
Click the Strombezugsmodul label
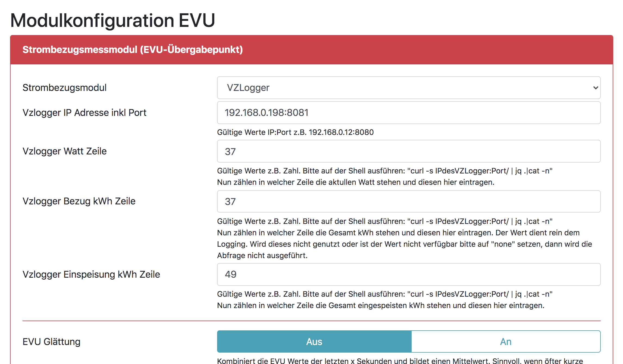pyautogui.click(x=64, y=88)
